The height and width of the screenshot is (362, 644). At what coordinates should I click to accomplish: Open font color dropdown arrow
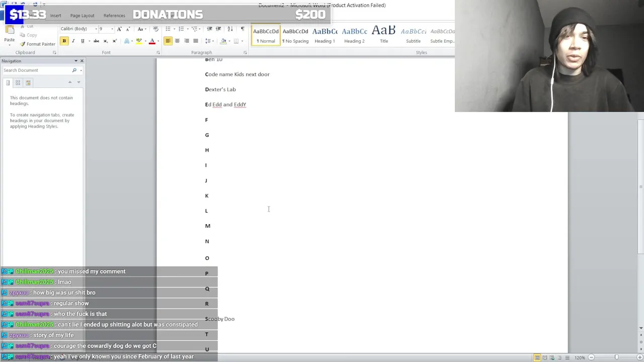pyautogui.click(x=157, y=41)
